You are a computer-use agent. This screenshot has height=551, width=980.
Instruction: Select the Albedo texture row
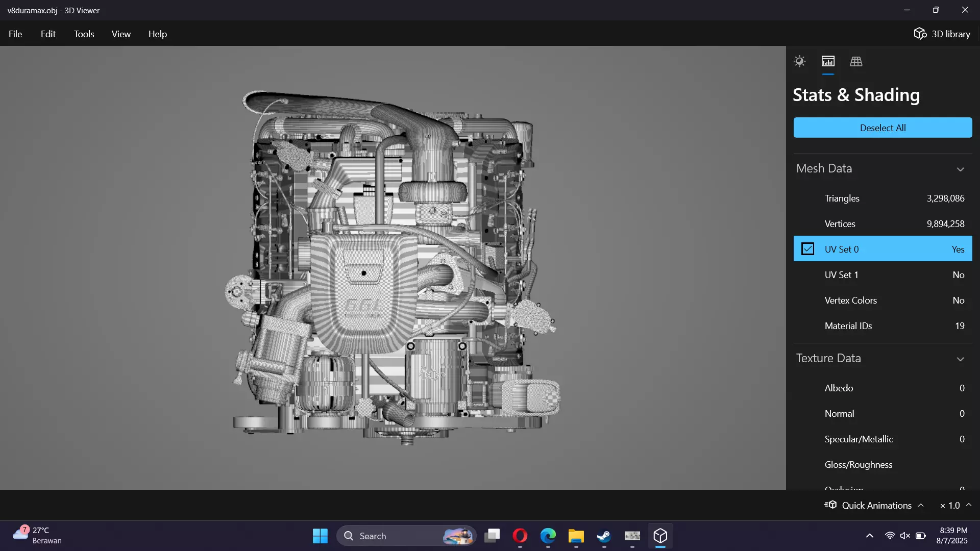tap(883, 388)
